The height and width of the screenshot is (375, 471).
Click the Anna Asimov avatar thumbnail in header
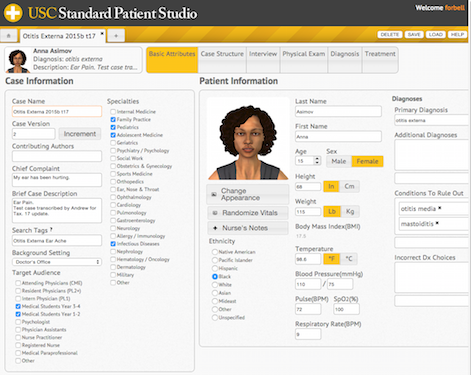[18, 61]
